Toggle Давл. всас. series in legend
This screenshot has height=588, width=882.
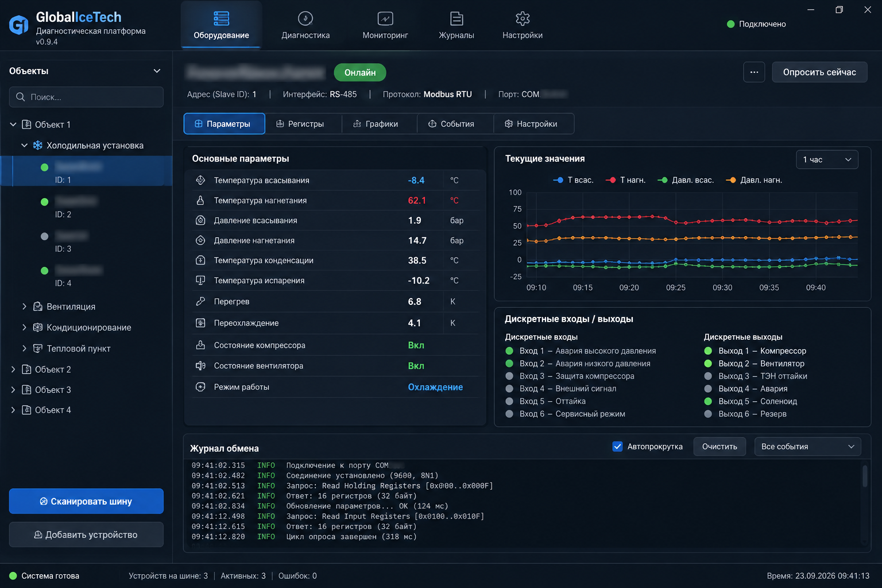pos(686,180)
